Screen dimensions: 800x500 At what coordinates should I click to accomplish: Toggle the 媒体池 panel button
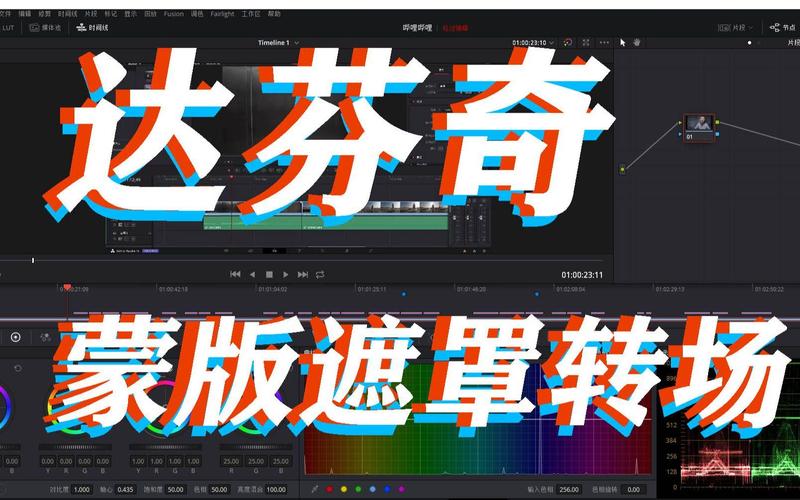point(45,28)
